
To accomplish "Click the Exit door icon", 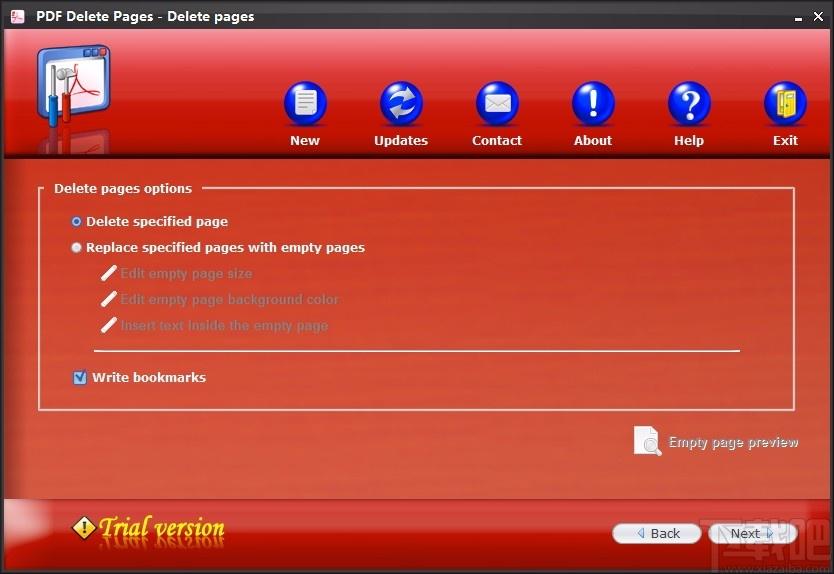I will pos(786,103).
